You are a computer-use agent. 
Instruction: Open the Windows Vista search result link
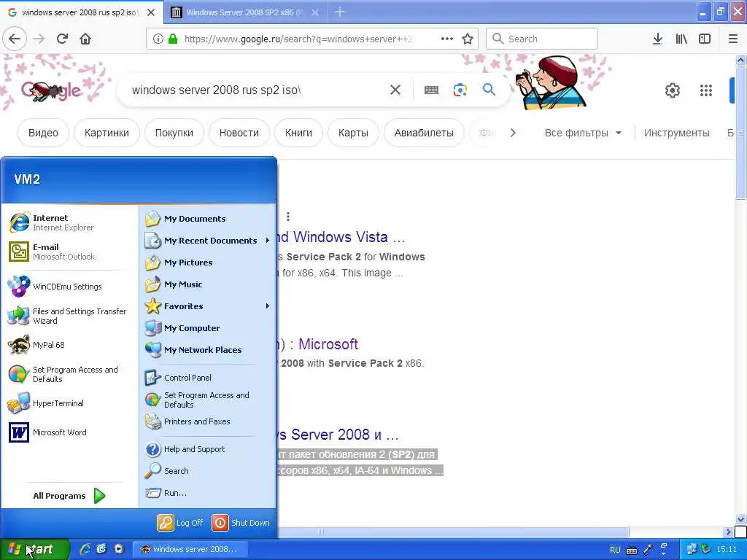[x=341, y=237]
